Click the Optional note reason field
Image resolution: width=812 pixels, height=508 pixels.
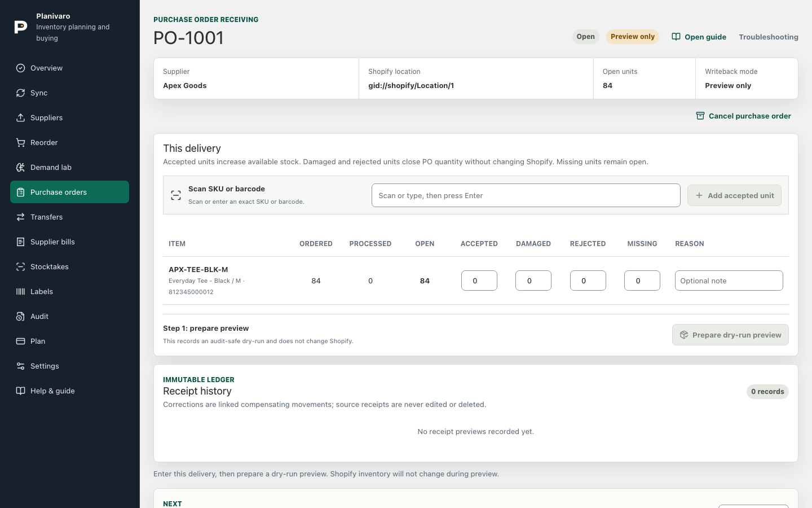pyautogui.click(x=729, y=281)
